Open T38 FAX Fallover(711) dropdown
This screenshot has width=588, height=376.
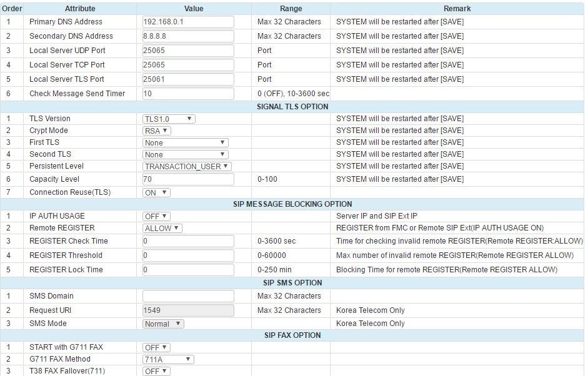click(156, 371)
